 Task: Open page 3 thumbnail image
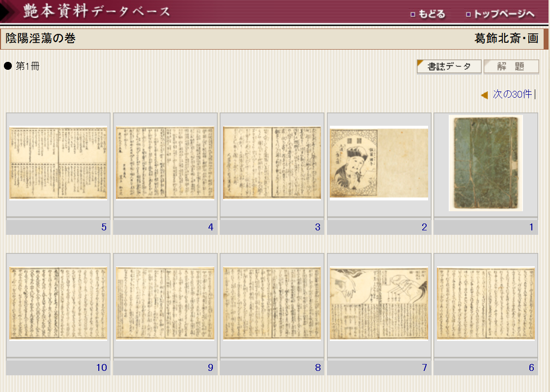(x=272, y=163)
